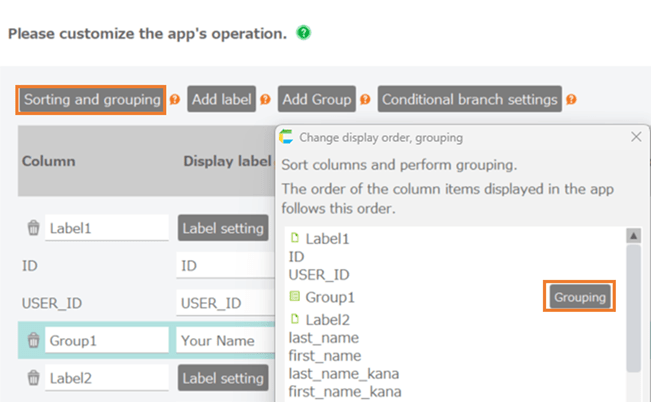Delete the Label2 row using trash icon
The height and width of the screenshot is (402, 651).
click(x=33, y=378)
